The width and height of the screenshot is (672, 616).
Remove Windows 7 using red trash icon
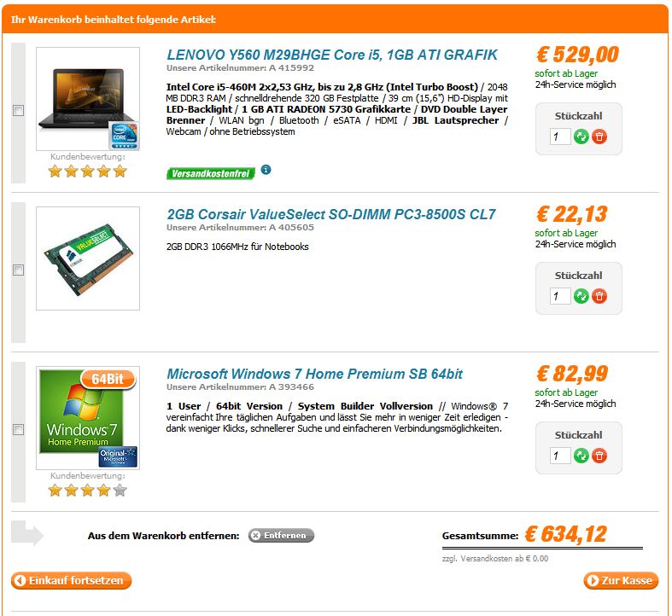click(x=599, y=456)
